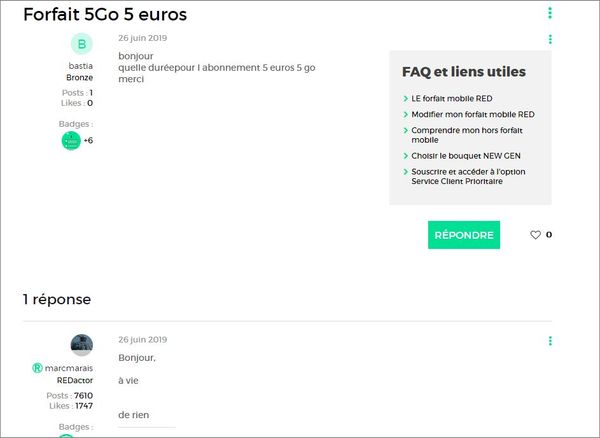Click chevron beside 'LE forfait mobile RED'
Screen dimensions: 600x438
(406, 98)
